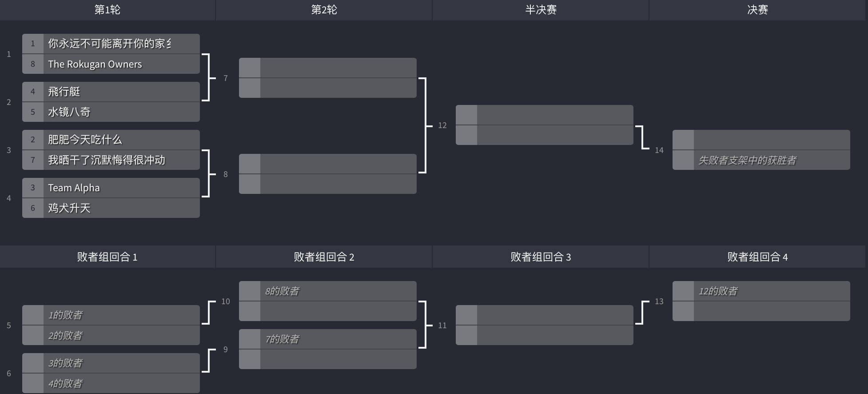Choose team 鸡犬升天
The height and width of the screenshot is (394, 868).
click(69, 208)
